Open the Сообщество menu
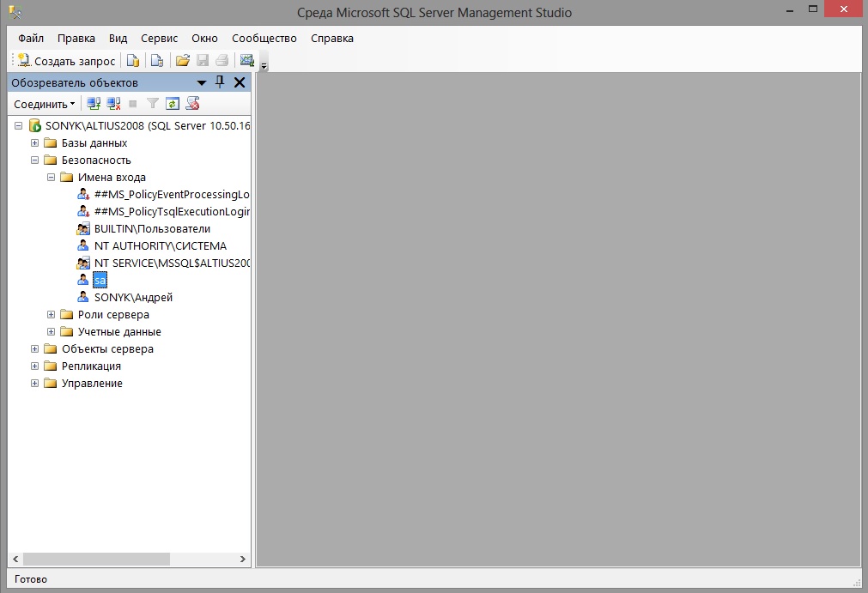Viewport: 868px width, 593px height. click(x=264, y=38)
